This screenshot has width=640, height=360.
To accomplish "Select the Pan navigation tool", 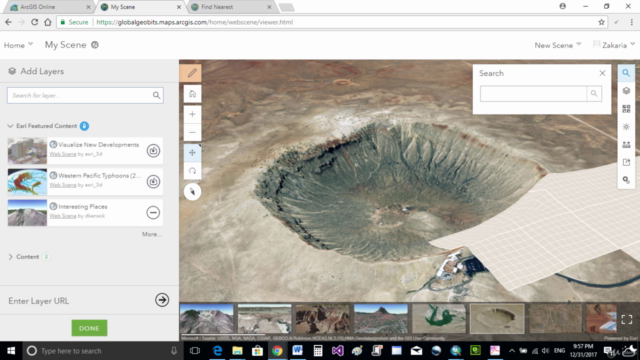I will click(x=192, y=153).
